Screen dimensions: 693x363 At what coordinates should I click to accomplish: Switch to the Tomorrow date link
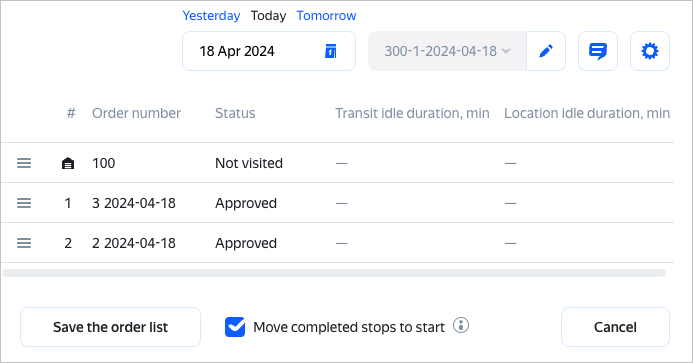point(326,16)
